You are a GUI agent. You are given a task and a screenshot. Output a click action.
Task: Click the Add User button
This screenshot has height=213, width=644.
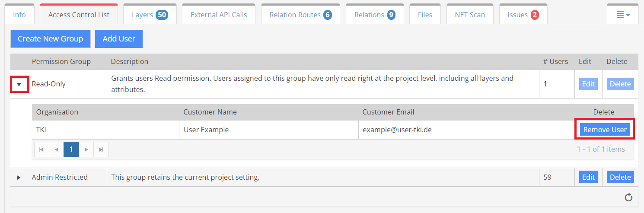click(119, 39)
